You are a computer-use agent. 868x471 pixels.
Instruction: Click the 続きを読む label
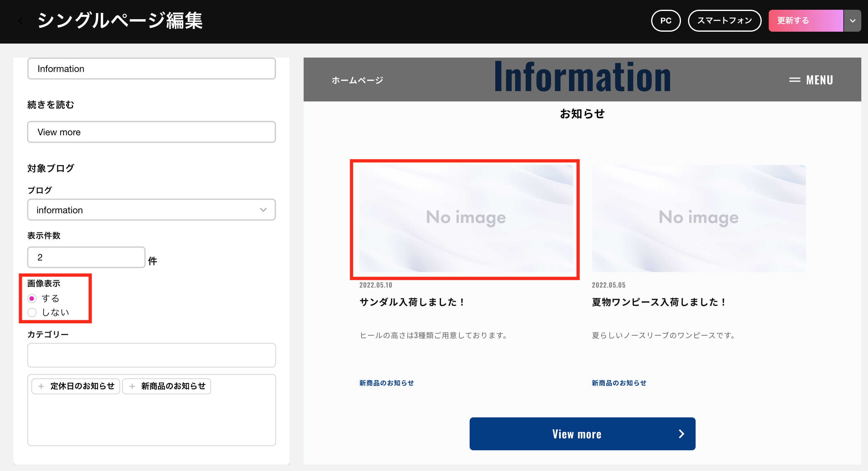point(51,104)
